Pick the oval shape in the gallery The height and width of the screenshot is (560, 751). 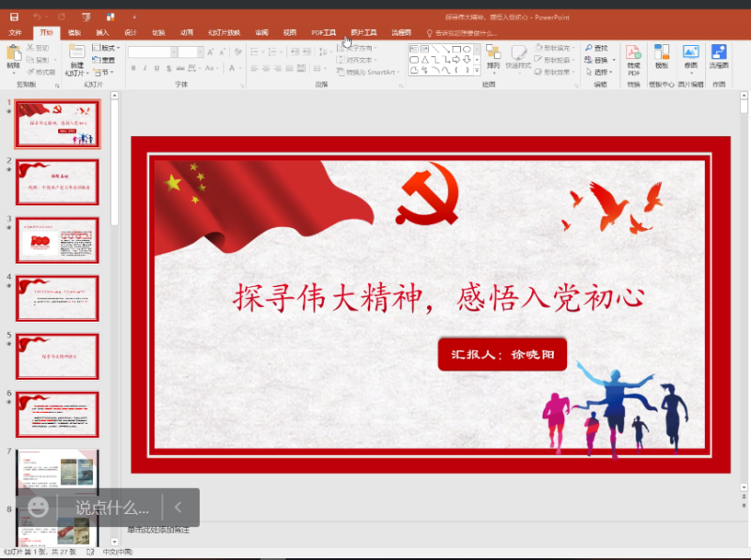[467, 49]
